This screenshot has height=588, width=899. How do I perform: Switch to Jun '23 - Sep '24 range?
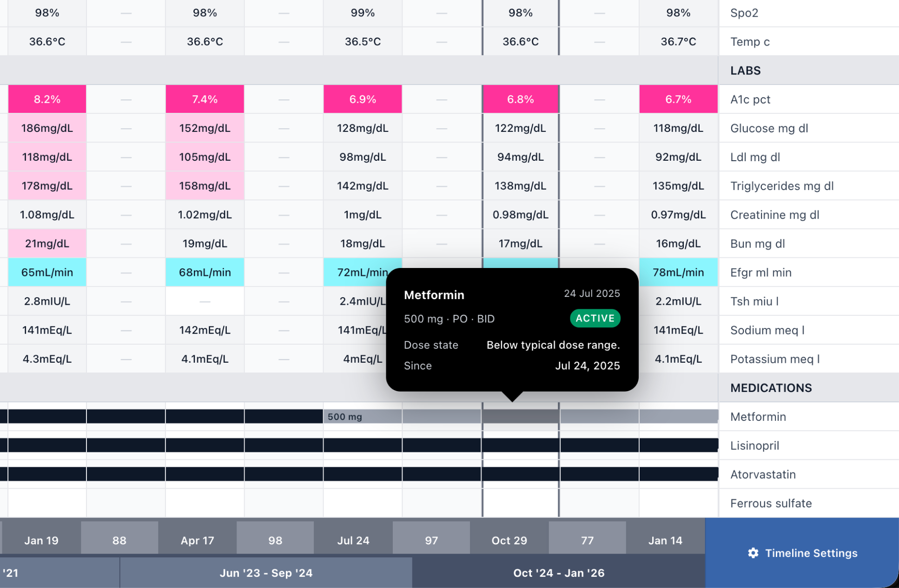266,573
